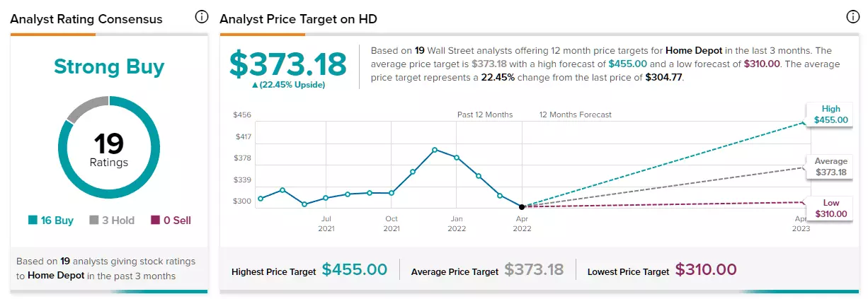The width and height of the screenshot is (868, 299).
Task: Click the 22.45% Upside indicator
Action: (288, 85)
